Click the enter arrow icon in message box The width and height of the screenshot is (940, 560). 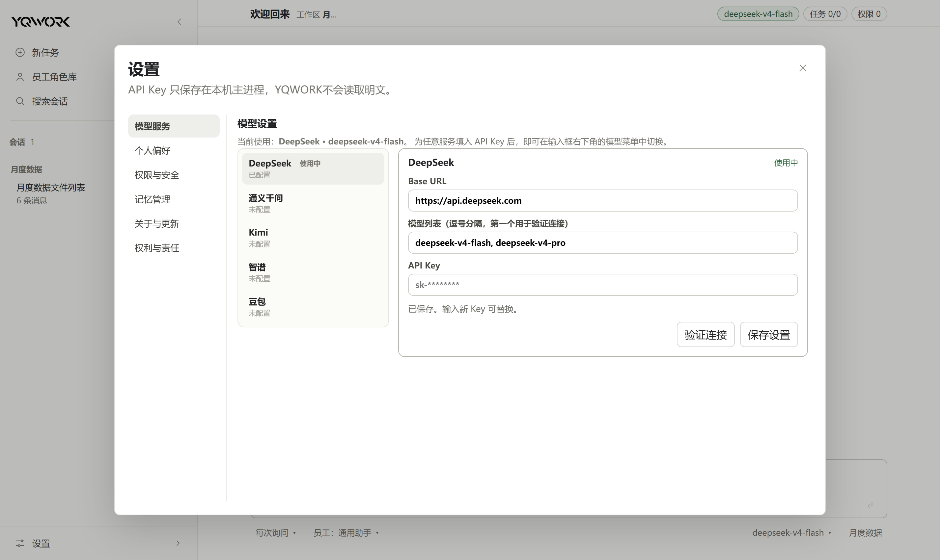(x=870, y=505)
